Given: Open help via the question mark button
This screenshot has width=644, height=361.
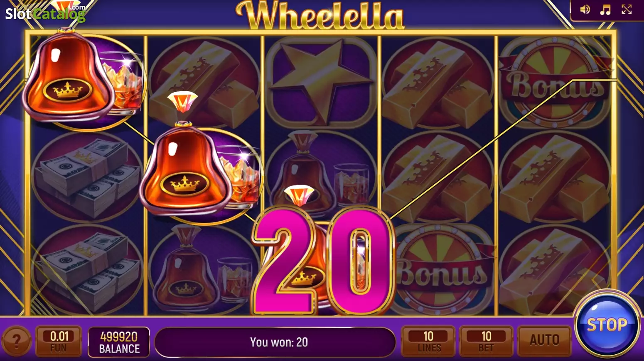Looking at the screenshot, I should [x=16, y=341].
